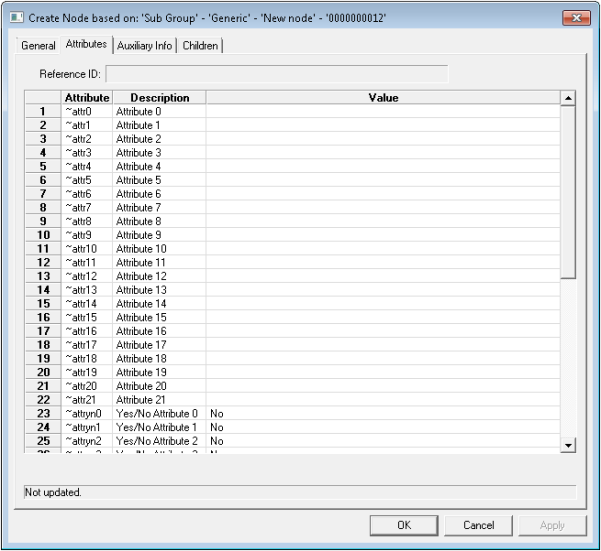Click the ~attryn2 attribute cell

point(87,441)
